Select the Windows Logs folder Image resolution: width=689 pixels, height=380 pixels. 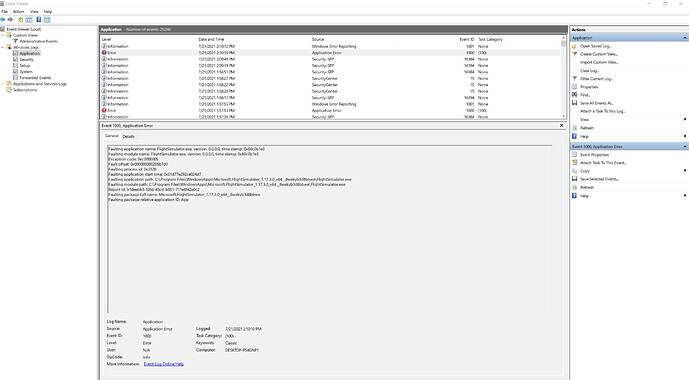click(26, 47)
